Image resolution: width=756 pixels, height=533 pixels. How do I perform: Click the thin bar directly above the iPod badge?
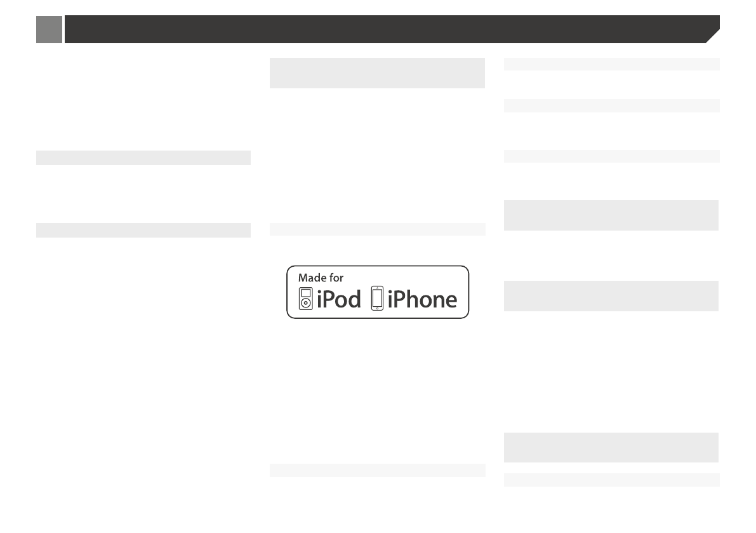click(x=377, y=229)
